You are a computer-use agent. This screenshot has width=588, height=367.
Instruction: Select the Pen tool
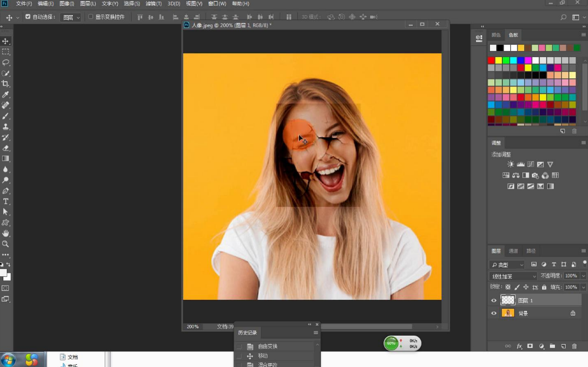(x=6, y=191)
